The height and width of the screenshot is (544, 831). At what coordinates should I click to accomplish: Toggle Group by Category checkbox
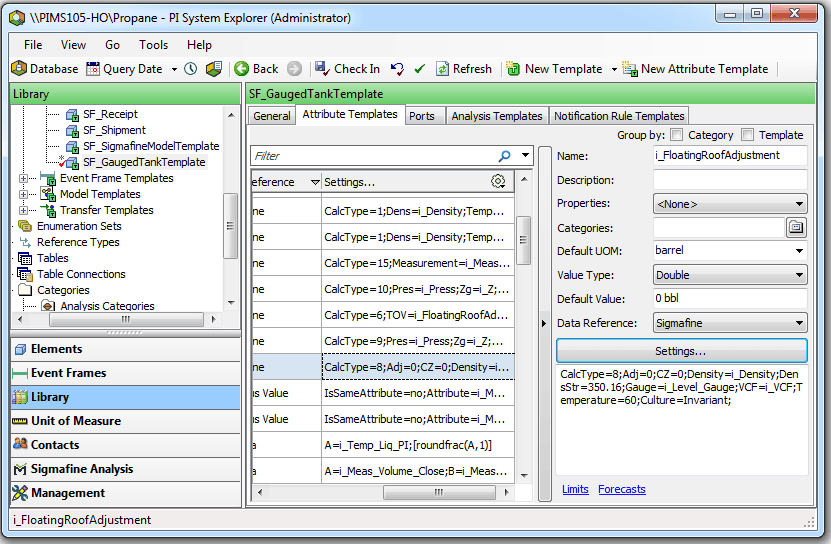(x=677, y=135)
